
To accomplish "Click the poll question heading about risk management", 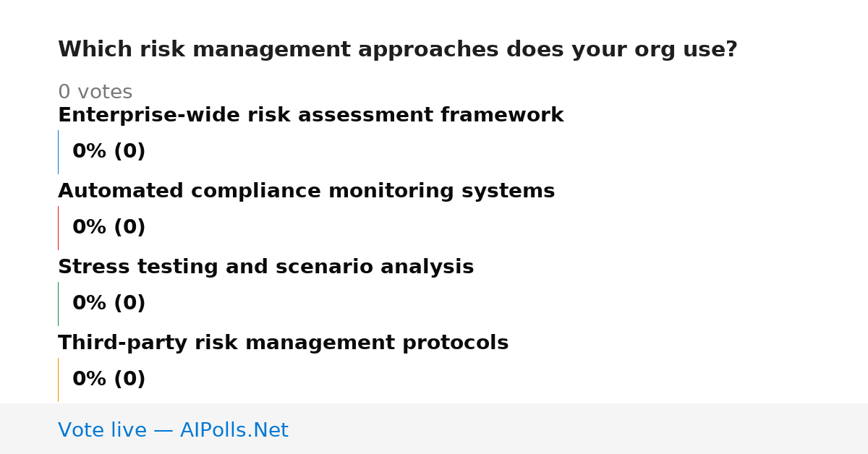I will coord(397,50).
